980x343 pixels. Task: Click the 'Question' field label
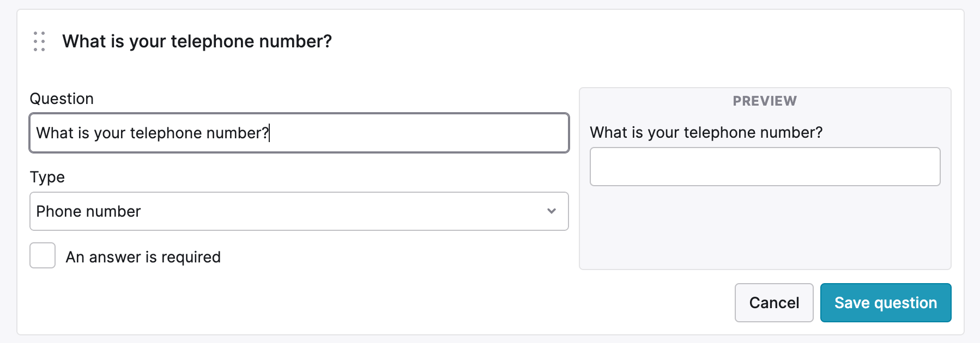62,99
